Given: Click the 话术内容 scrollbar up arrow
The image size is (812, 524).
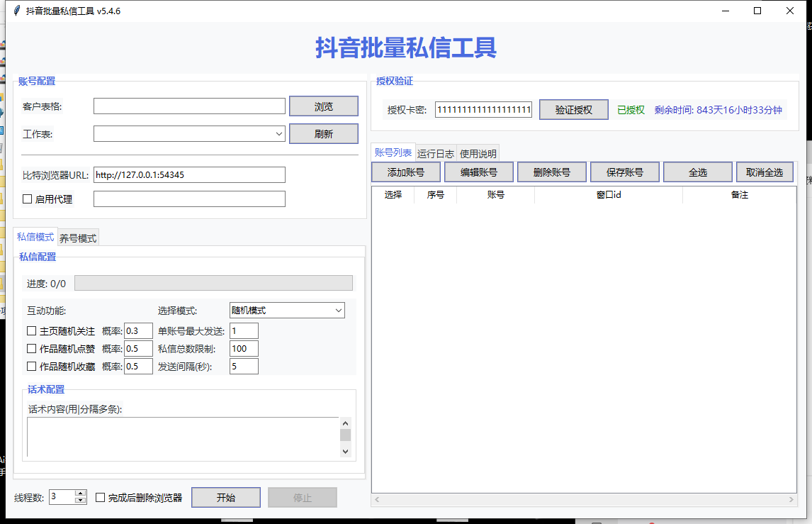Looking at the screenshot, I should (345, 423).
